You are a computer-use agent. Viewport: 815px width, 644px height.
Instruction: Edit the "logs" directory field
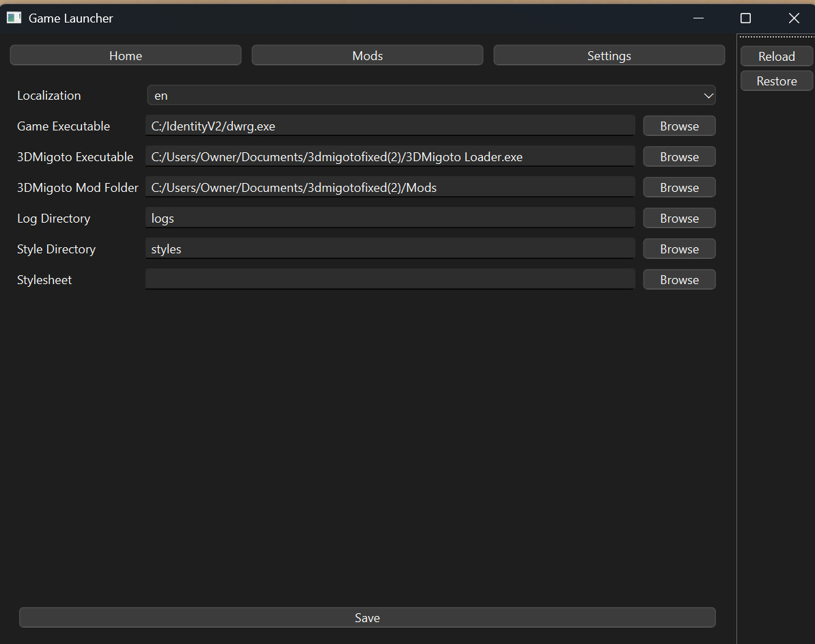[x=389, y=218]
